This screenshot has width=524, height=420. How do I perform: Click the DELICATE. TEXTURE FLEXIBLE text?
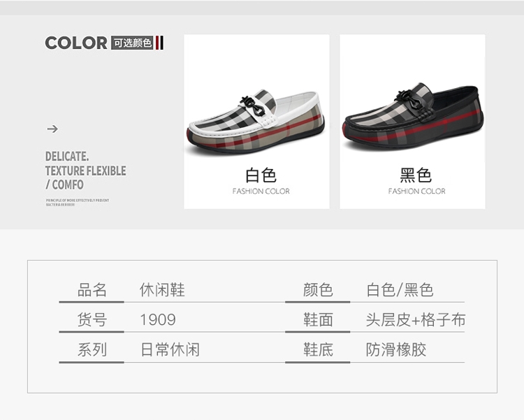click(85, 164)
